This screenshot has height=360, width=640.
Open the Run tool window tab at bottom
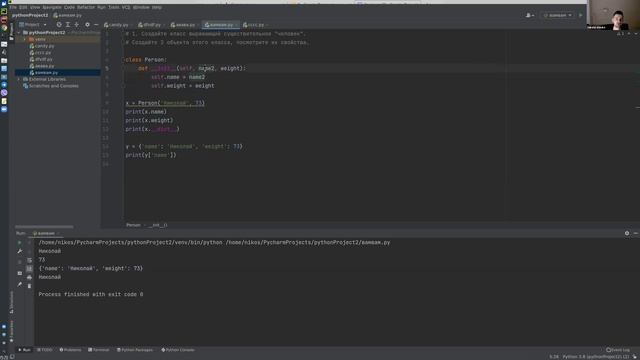pyautogui.click(x=24, y=350)
